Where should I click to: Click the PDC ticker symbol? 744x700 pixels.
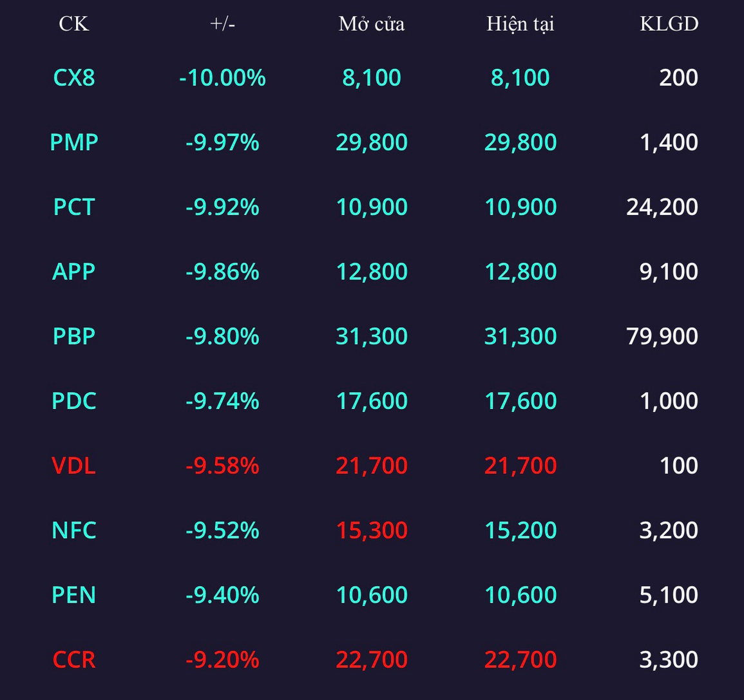tap(74, 401)
